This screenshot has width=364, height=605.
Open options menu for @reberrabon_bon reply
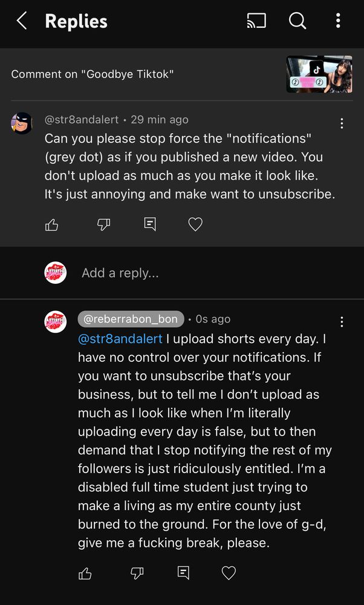342,321
